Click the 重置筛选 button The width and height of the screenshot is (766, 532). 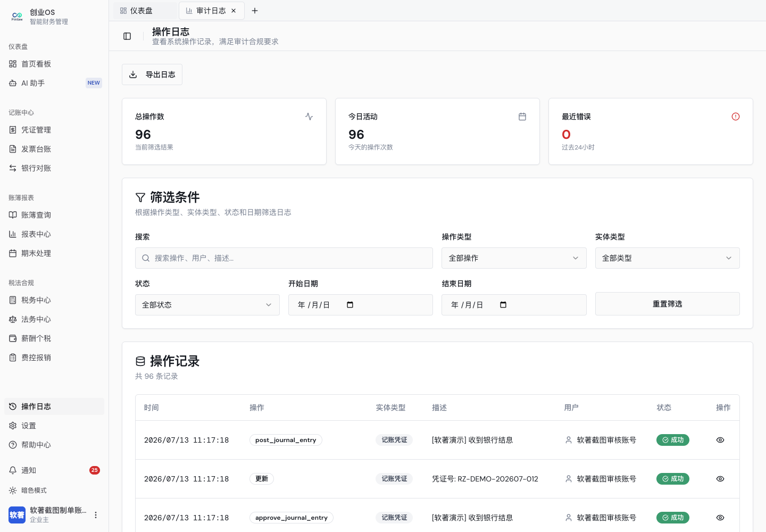[x=667, y=304]
